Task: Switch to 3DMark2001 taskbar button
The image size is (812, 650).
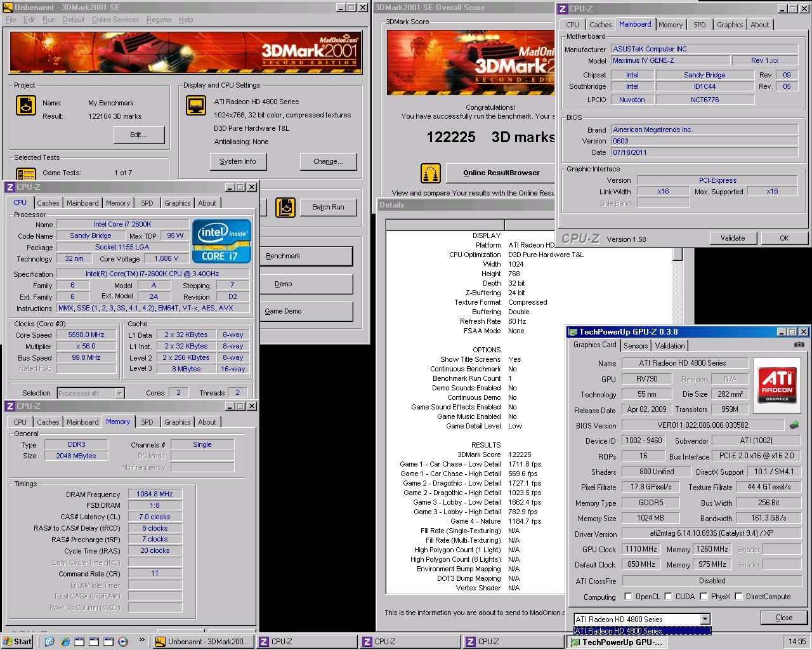Action: (204, 641)
